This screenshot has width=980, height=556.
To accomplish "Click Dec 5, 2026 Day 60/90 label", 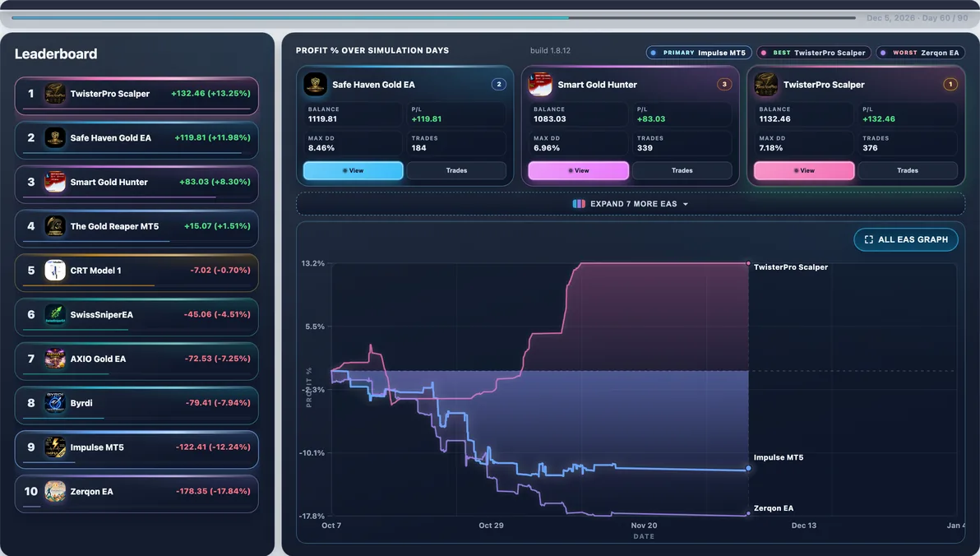I will click(x=916, y=18).
